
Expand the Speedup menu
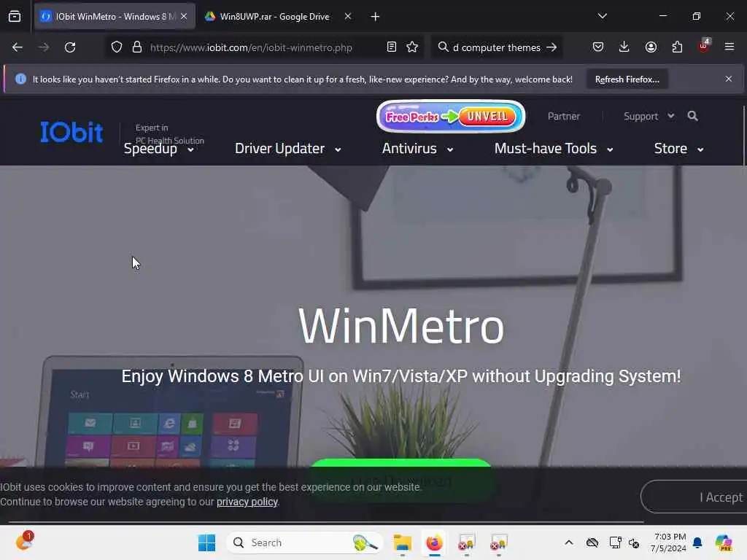click(x=158, y=149)
